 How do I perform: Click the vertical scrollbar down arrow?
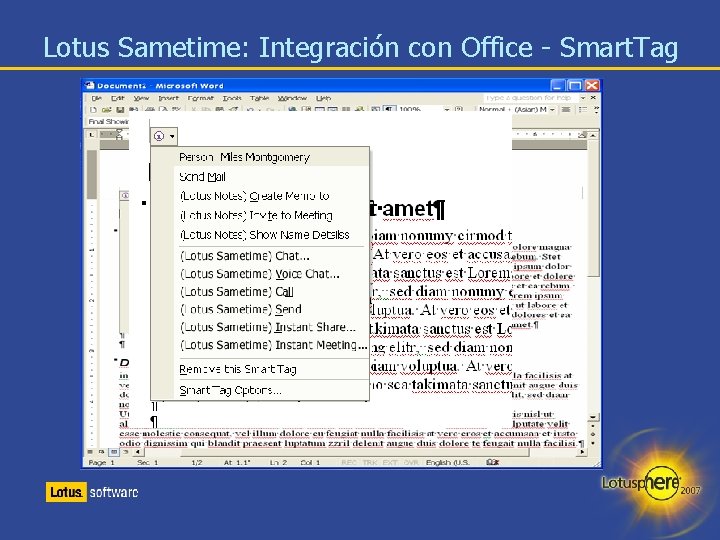(593, 417)
